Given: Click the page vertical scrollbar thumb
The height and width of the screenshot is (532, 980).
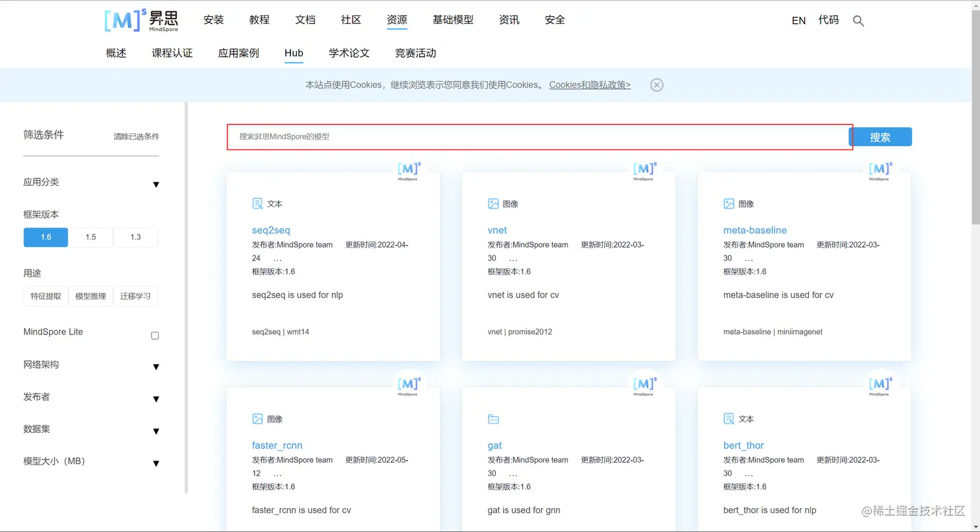Looking at the screenshot, I should 975,117.
